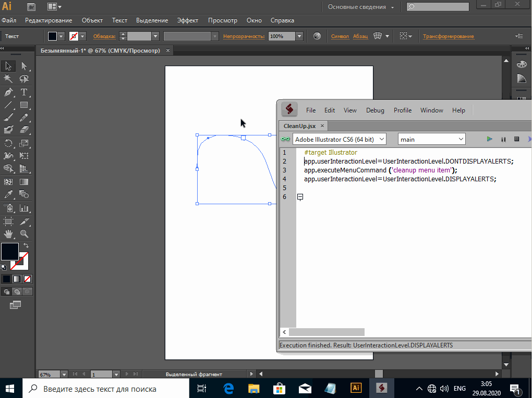Click the green link-to-target-application icon
Screen dimensions: 532x398
(x=285, y=139)
